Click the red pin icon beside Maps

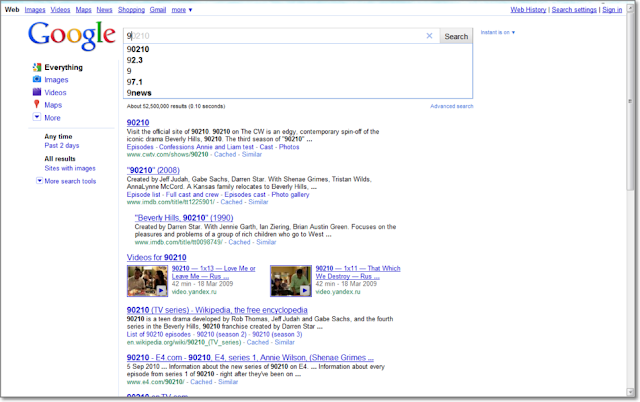[x=37, y=104]
